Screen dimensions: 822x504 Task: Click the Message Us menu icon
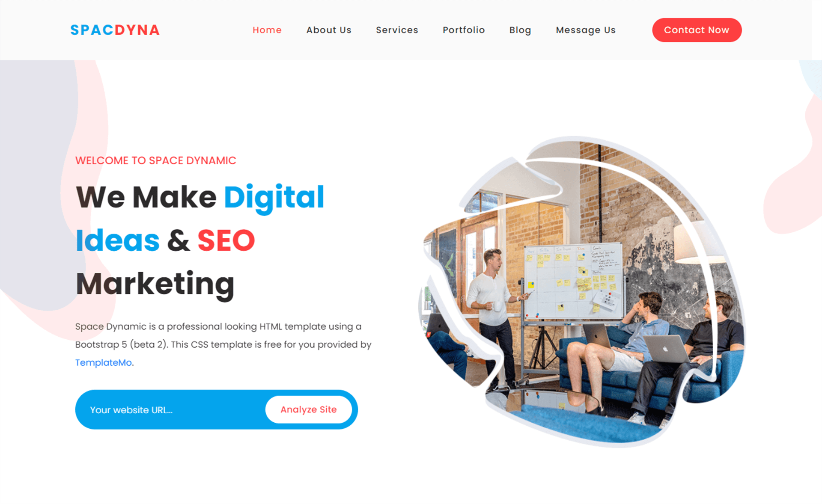585,30
